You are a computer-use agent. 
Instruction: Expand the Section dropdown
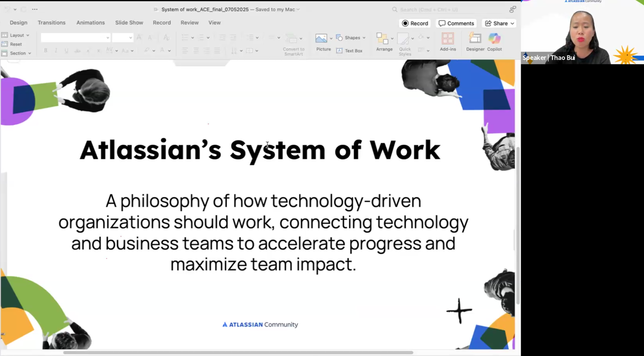pyautogui.click(x=30, y=53)
